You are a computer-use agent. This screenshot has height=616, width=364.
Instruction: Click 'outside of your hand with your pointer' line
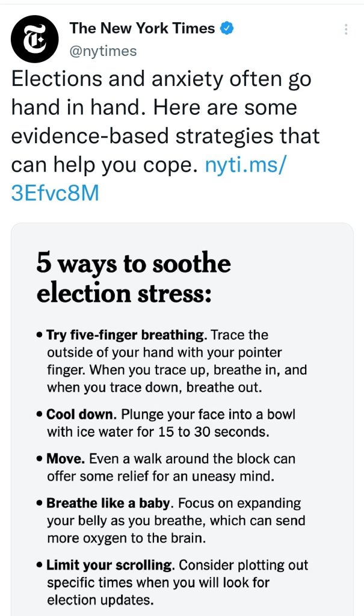(164, 352)
